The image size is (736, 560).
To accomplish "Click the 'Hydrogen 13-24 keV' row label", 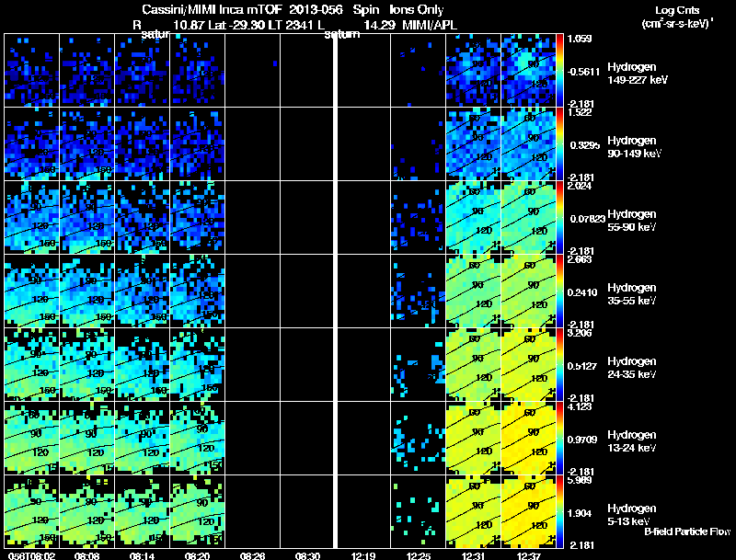I will tap(632, 441).
